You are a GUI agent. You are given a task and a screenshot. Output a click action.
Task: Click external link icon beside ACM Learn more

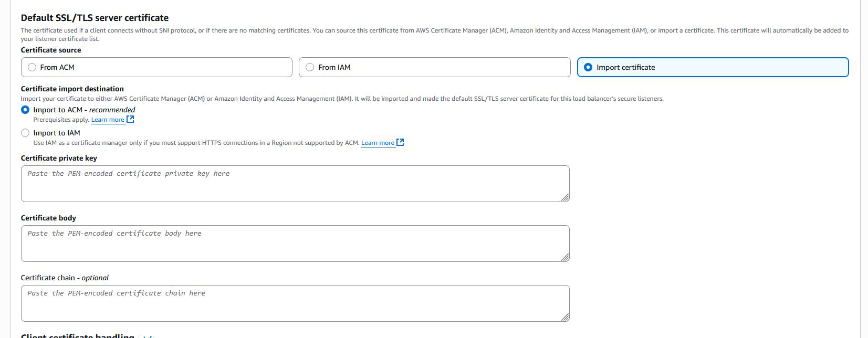[131, 119]
